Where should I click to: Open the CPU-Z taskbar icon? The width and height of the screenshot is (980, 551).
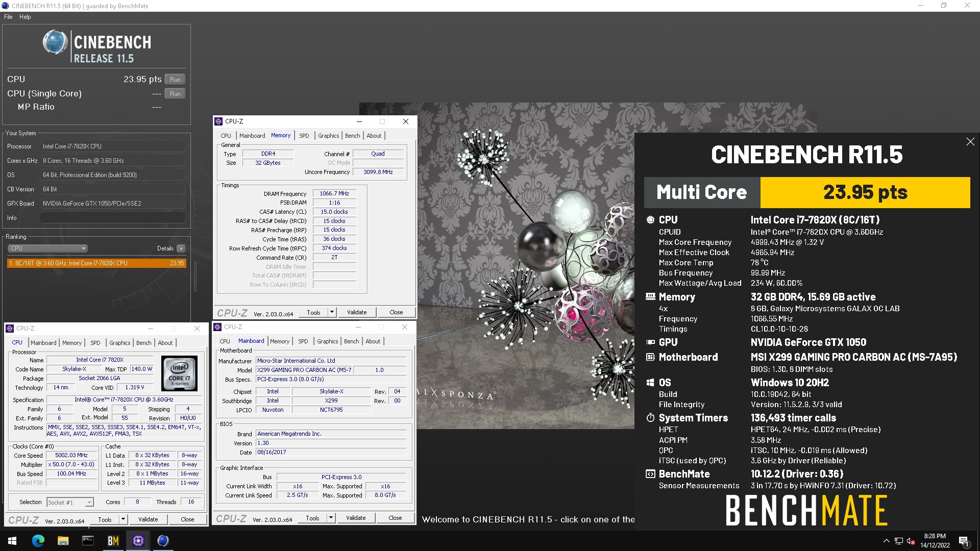point(138,541)
